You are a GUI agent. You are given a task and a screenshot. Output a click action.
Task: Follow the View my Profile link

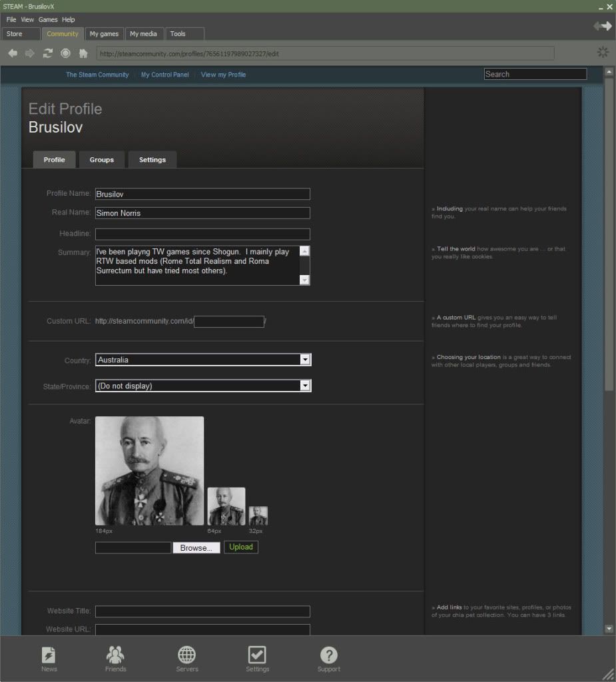223,75
